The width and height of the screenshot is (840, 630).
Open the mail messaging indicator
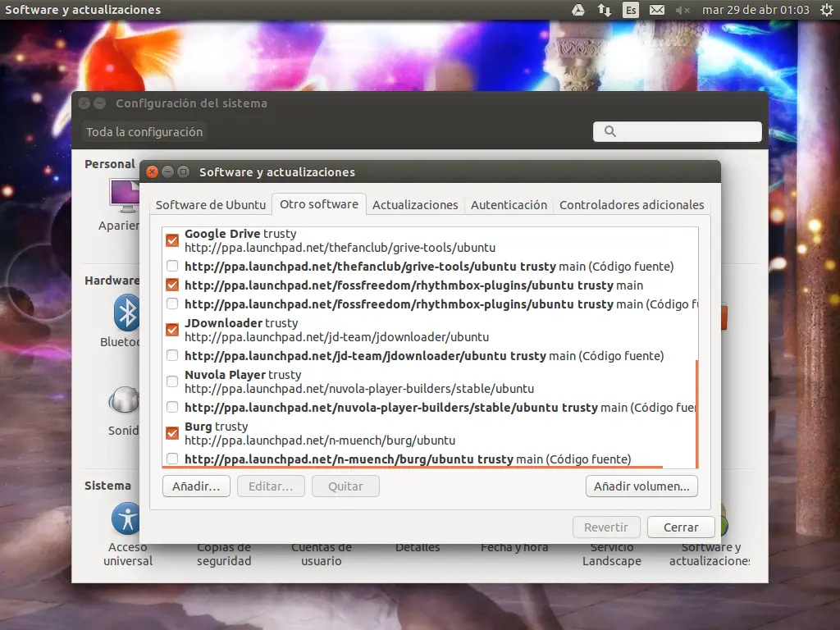[x=657, y=10]
